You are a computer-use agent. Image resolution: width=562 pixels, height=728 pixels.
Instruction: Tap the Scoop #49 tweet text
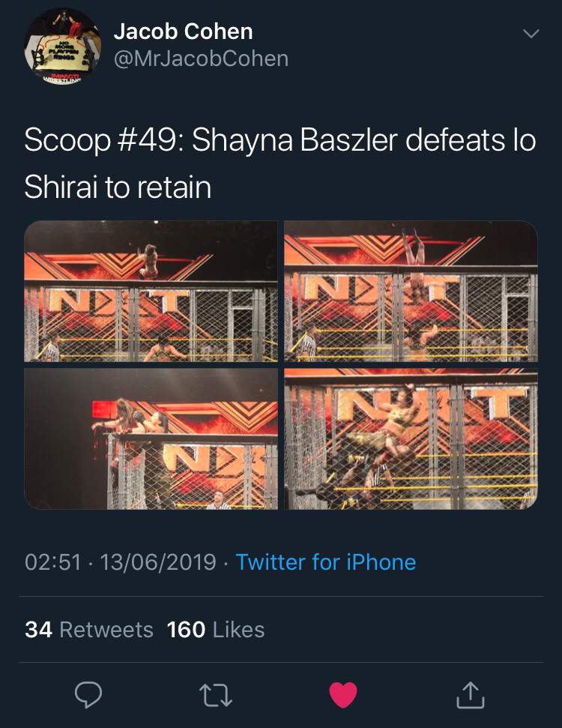coord(280,163)
